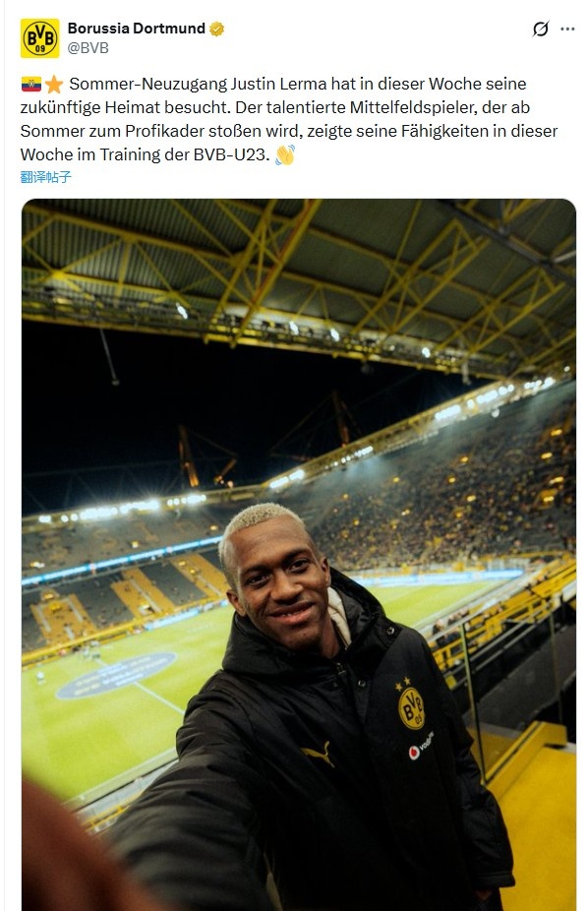This screenshot has height=911, width=588.
Task: Click the gold verified badge
Action: (x=217, y=29)
